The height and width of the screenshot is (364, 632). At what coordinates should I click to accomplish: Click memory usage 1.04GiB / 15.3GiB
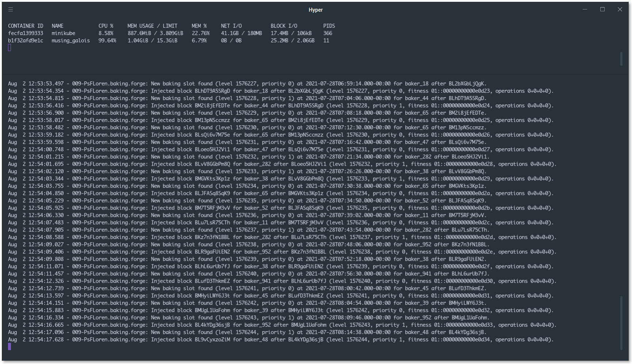click(x=152, y=41)
